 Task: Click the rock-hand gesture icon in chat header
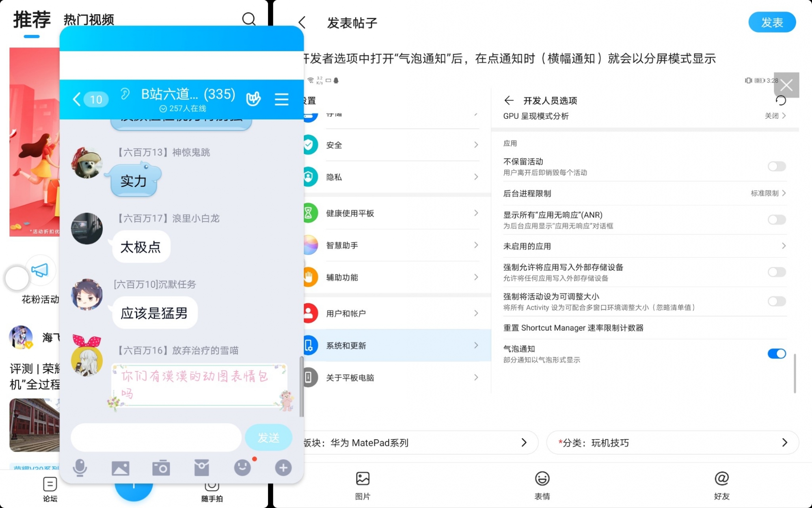[253, 98]
